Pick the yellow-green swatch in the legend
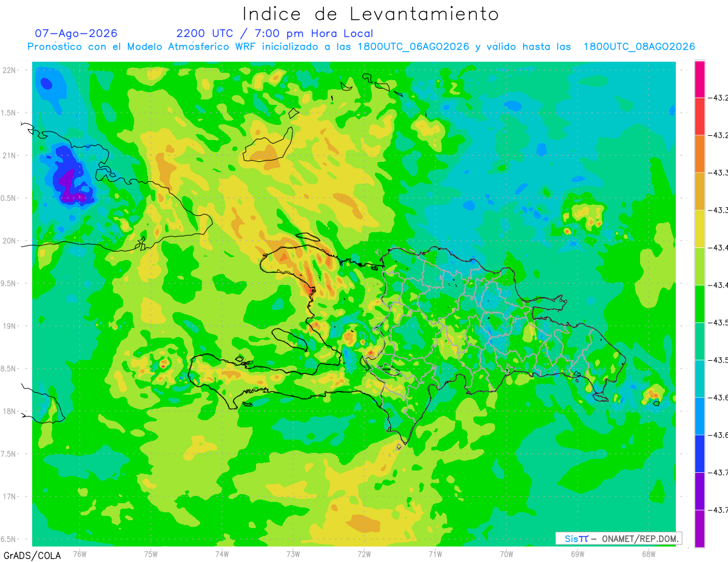 pos(699,266)
